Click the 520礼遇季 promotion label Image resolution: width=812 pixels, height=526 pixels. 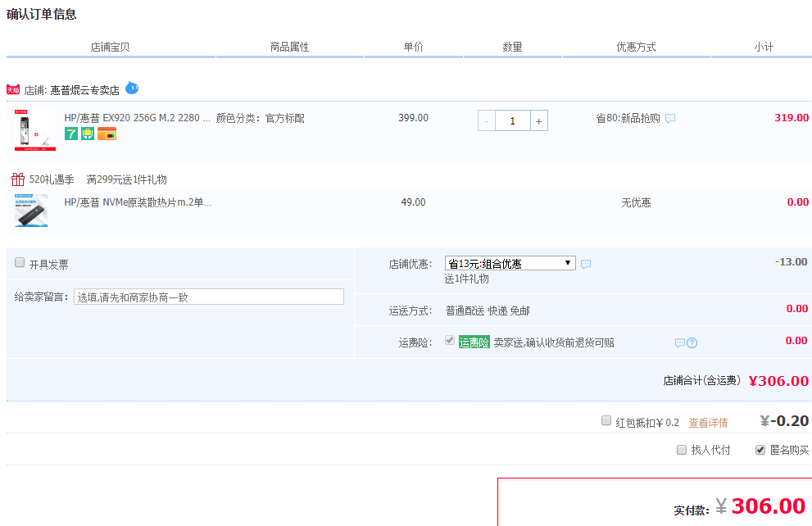click(x=52, y=179)
